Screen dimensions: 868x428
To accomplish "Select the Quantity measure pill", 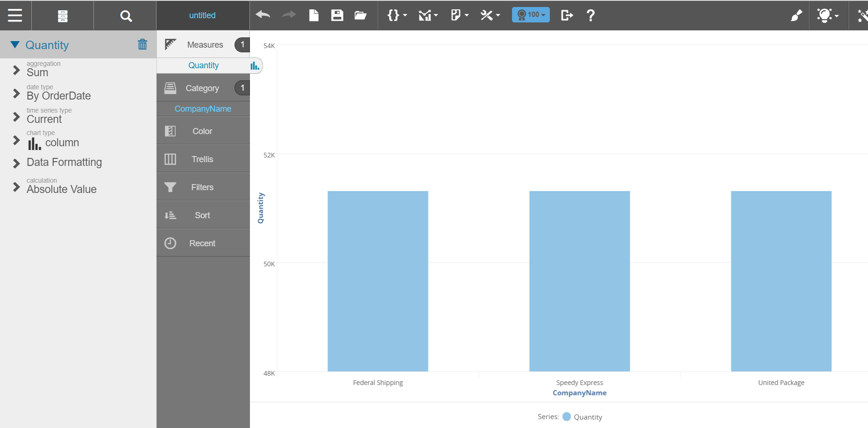I will tap(204, 65).
